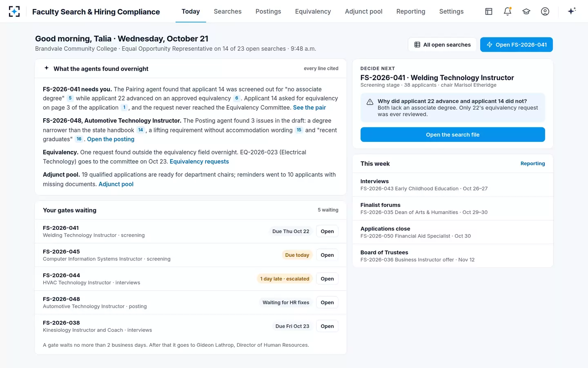Open the user profile icon
Screen dimensions: 588x368
click(x=545, y=11)
